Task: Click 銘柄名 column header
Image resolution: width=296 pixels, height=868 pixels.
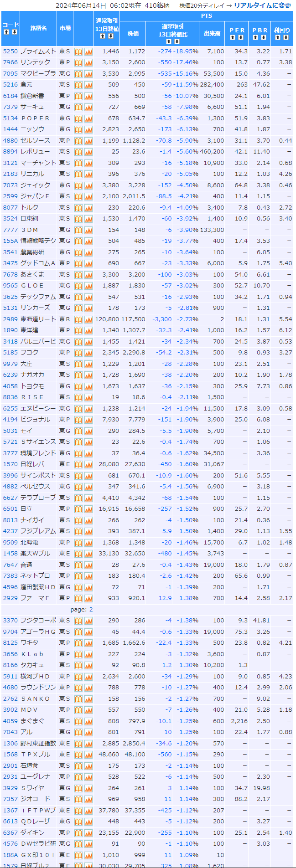Action: pos(39,28)
